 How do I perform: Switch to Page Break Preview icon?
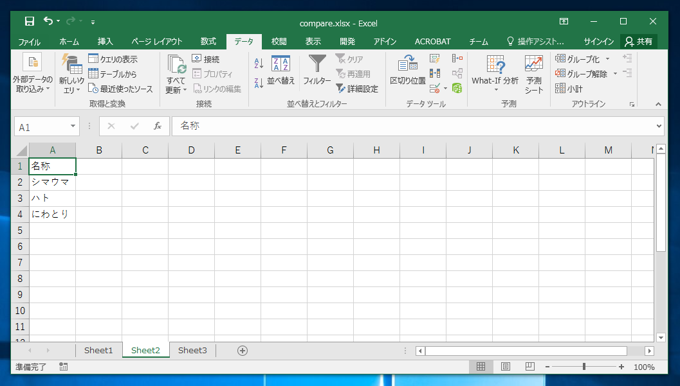point(530,367)
